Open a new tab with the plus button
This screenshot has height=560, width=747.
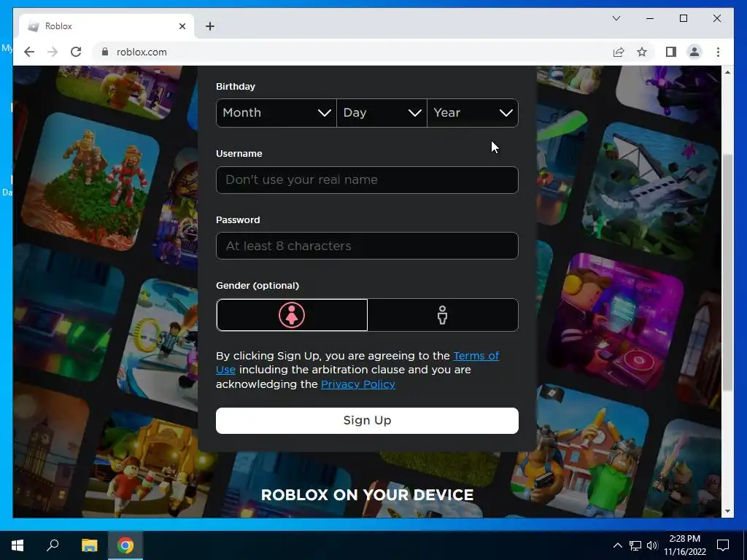click(210, 26)
